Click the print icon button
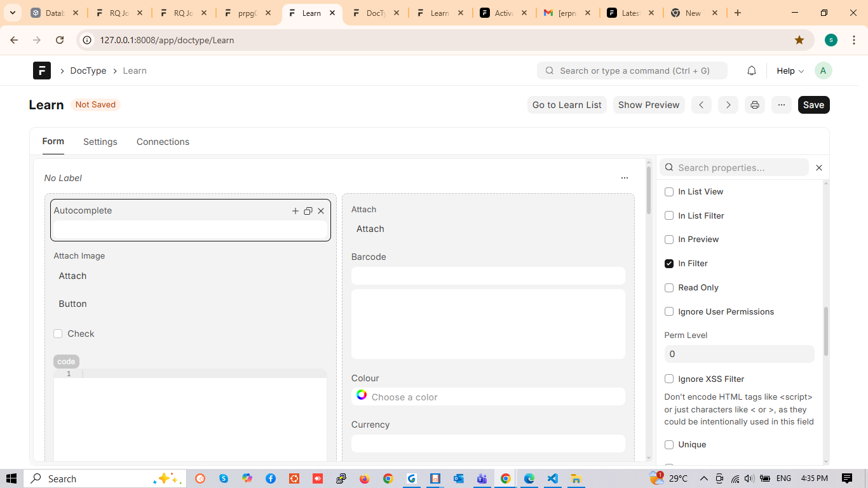868x488 pixels. (x=754, y=105)
